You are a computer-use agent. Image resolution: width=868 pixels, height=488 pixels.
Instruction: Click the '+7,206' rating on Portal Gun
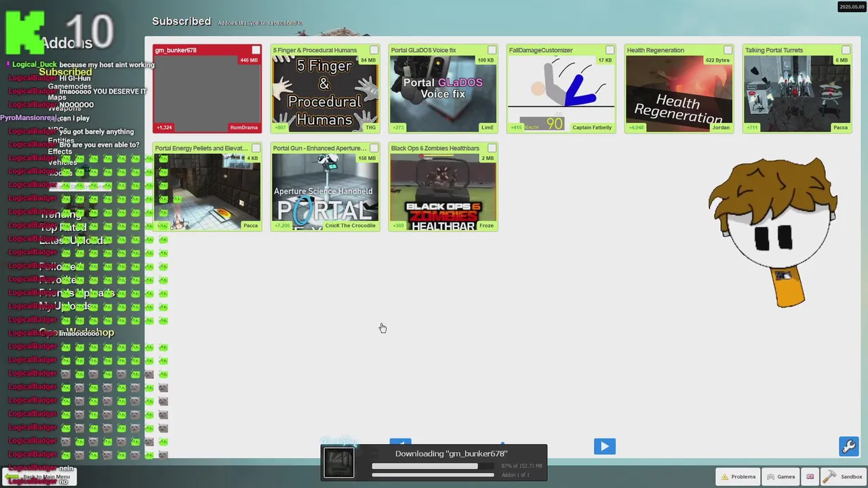click(282, 226)
